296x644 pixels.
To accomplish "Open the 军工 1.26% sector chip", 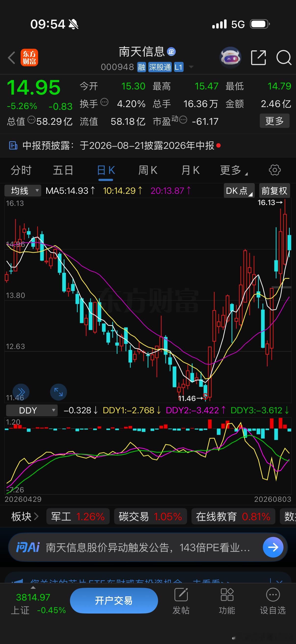I will pyautogui.click(x=78, y=517).
